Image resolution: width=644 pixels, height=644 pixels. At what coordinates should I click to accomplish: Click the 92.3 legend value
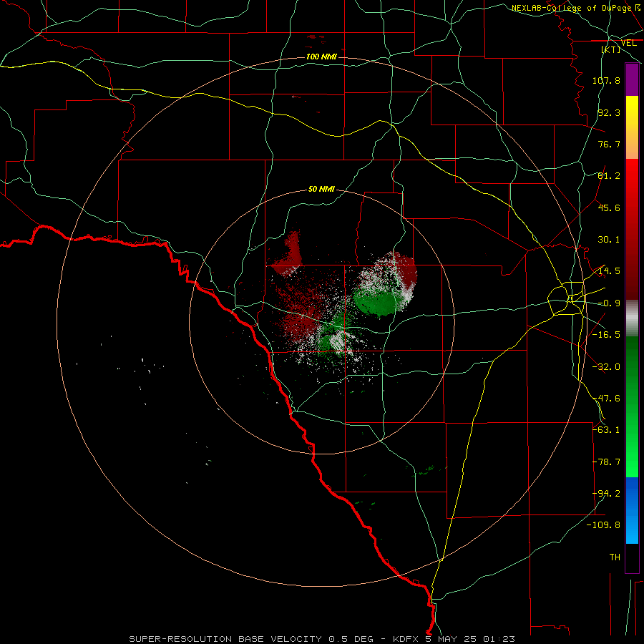pos(609,112)
